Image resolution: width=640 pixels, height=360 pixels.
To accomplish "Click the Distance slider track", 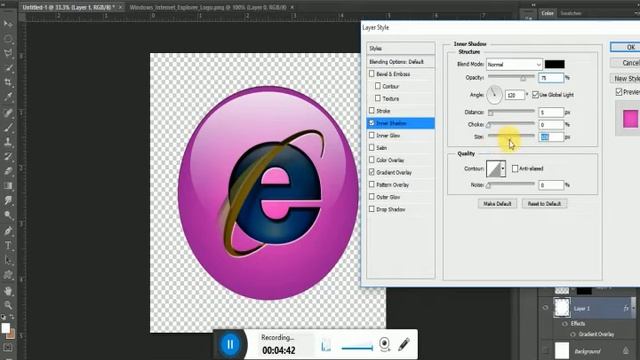I will point(511,112).
